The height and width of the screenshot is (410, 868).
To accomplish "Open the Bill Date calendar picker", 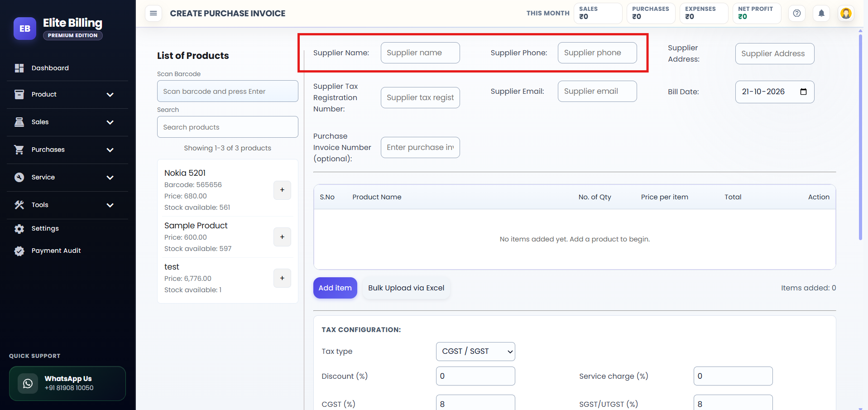I will (x=803, y=92).
